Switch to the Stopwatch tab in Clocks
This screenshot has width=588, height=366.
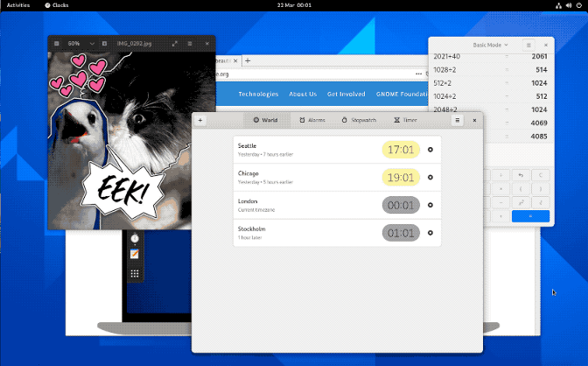pos(359,120)
